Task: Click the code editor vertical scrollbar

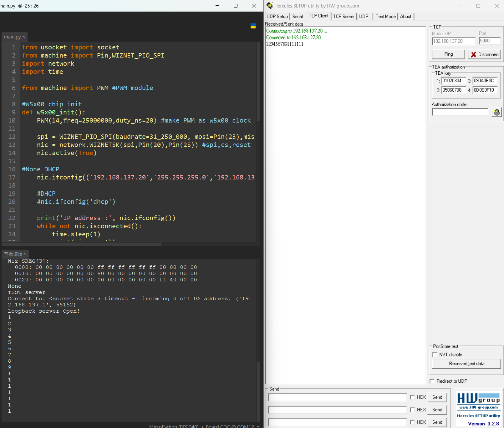Action: (x=258, y=81)
